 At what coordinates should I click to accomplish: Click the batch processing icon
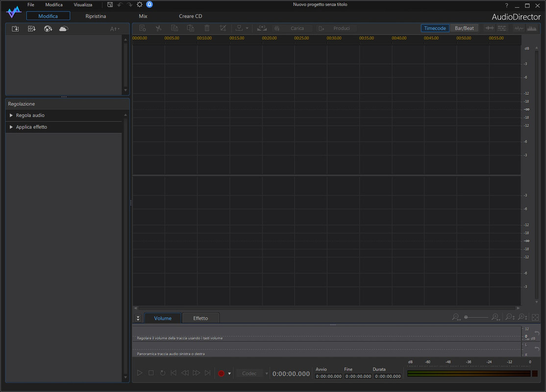pos(32,29)
